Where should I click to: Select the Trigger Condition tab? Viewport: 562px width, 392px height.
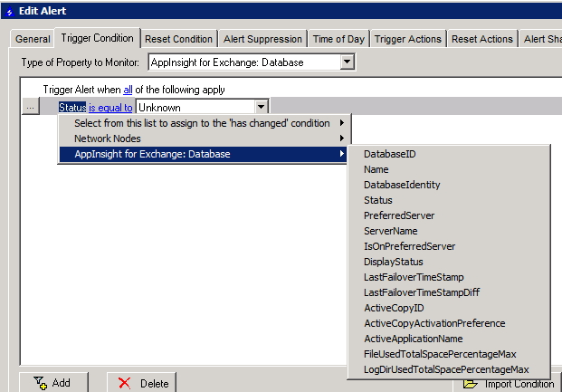click(x=97, y=38)
